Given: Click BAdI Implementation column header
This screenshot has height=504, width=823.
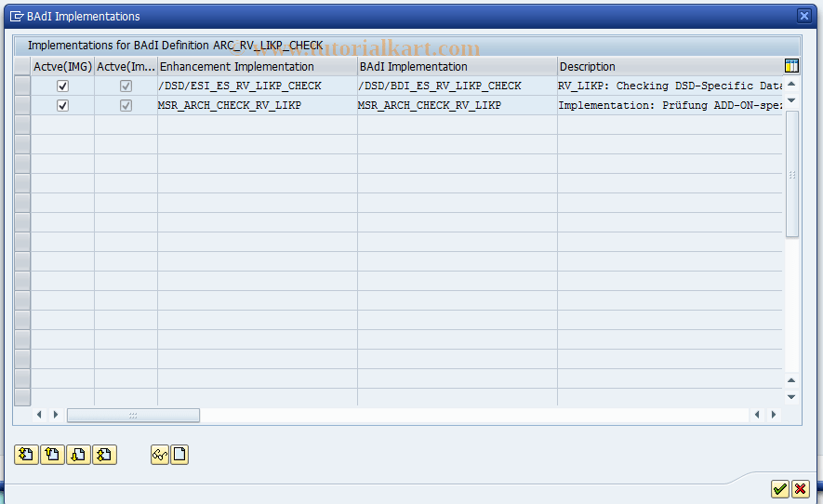Looking at the screenshot, I should coord(458,66).
